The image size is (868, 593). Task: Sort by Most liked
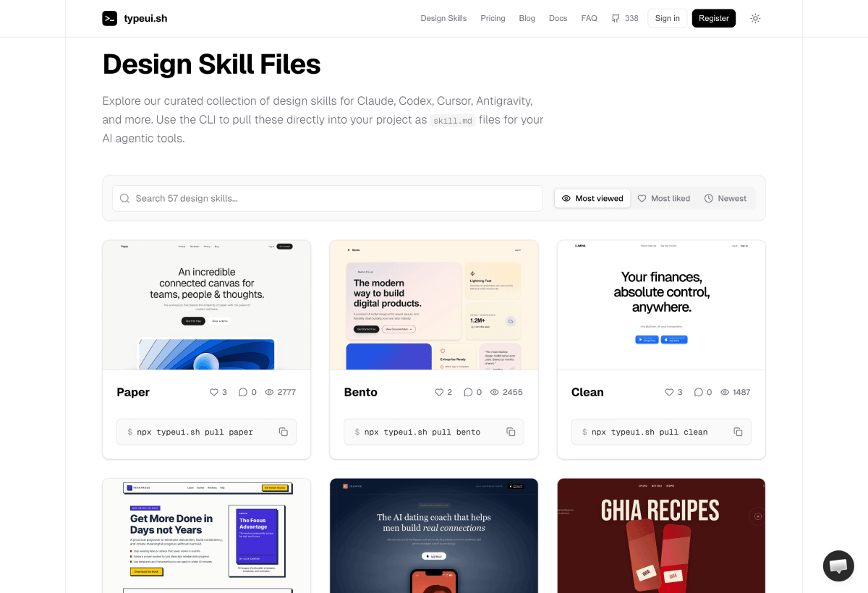663,198
